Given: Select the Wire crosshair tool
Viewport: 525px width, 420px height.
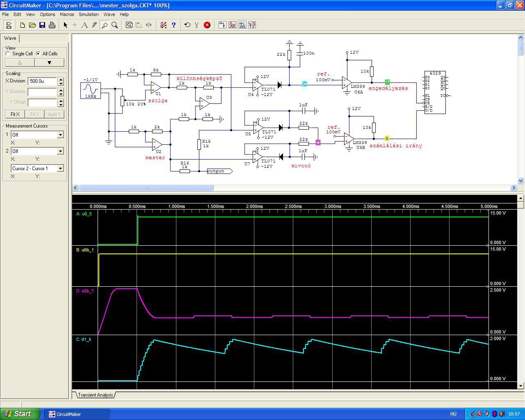Looking at the screenshot, I should pyautogui.click(x=75, y=25).
